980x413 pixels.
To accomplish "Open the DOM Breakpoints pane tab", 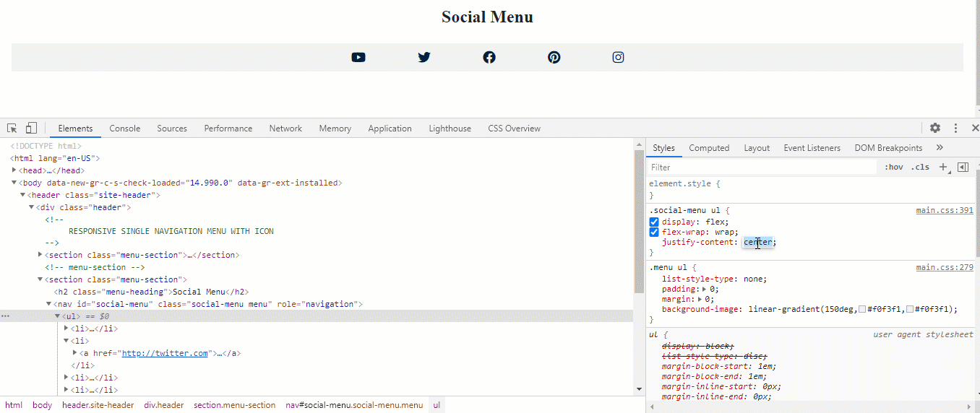I will (888, 148).
